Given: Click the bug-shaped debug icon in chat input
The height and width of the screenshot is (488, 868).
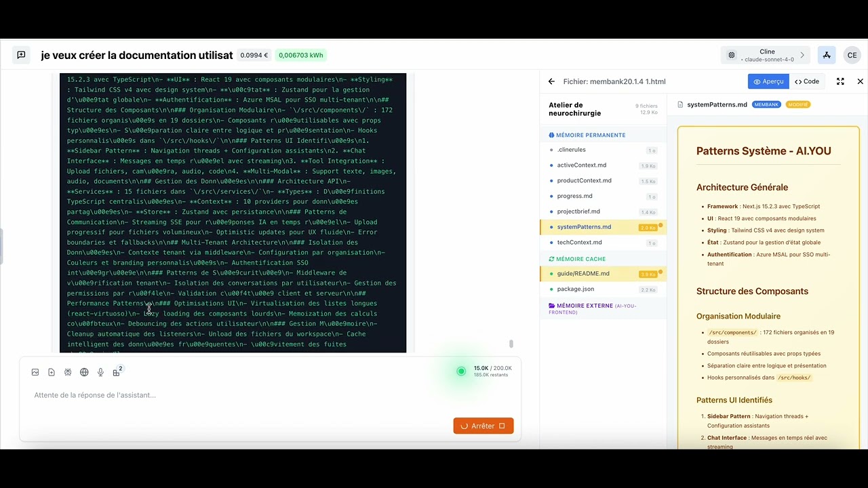Looking at the screenshot, I should click(x=68, y=372).
